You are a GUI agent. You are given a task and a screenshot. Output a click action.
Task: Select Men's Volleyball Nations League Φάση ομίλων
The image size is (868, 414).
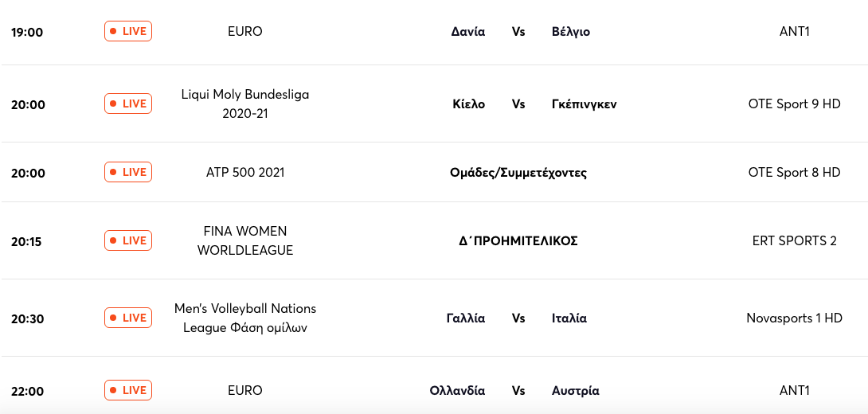(x=245, y=318)
